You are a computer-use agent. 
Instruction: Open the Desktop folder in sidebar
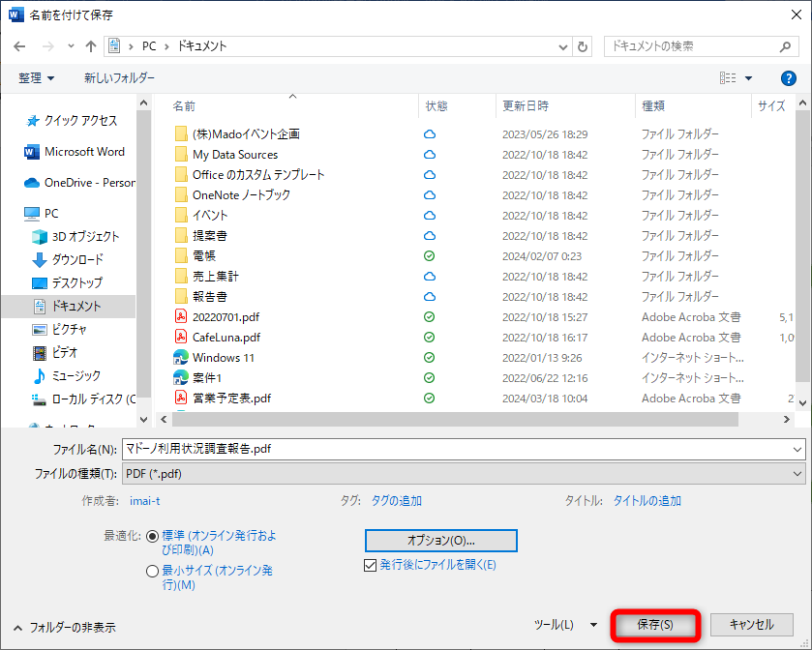[x=68, y=283]
